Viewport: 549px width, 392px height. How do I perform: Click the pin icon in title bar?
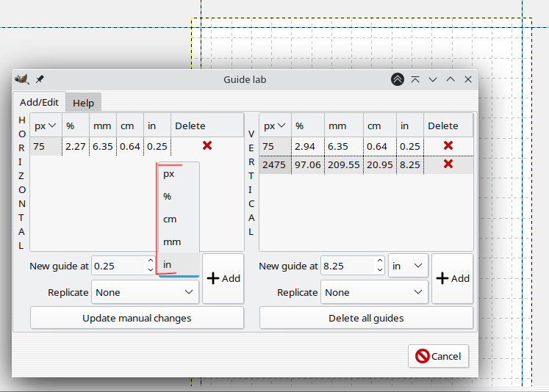click(x=40, y=79)
